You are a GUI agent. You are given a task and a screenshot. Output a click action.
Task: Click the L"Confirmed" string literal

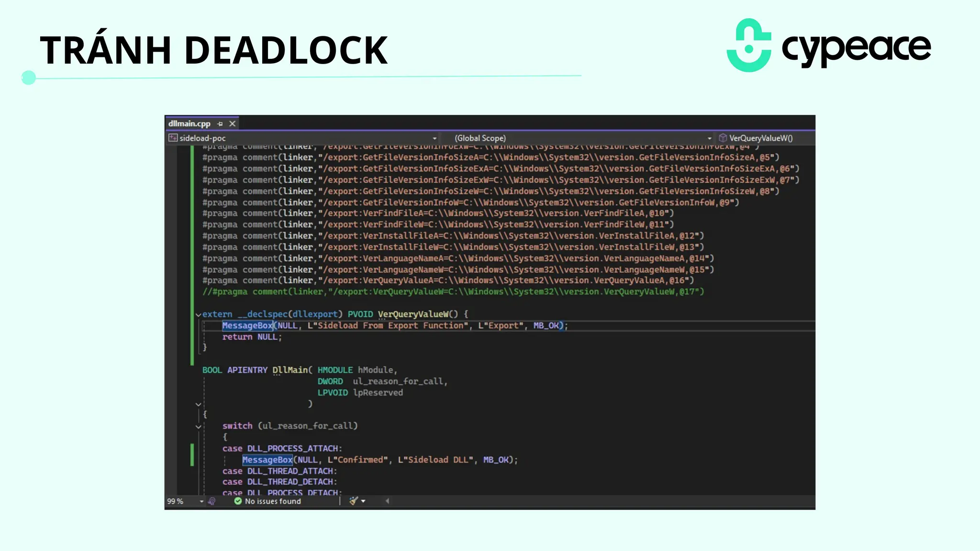pyautogui.click(x=358, y=460)
